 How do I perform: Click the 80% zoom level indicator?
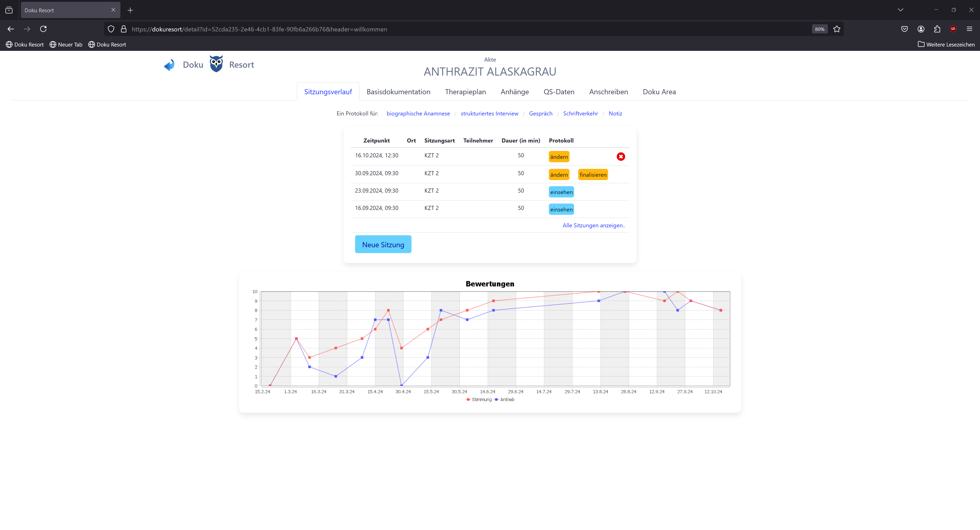pos(819,29)
